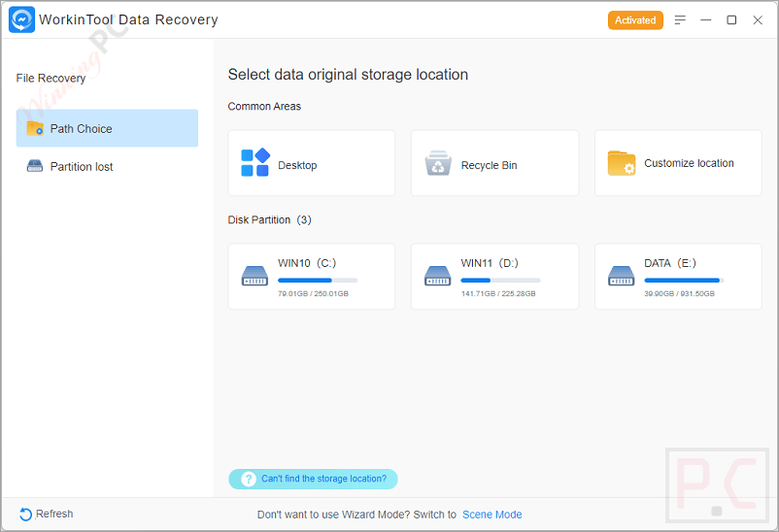This screenshot has width=779, height=532.
Task: Click the Disk Partition (3) heading
Action: coord(269,220)
